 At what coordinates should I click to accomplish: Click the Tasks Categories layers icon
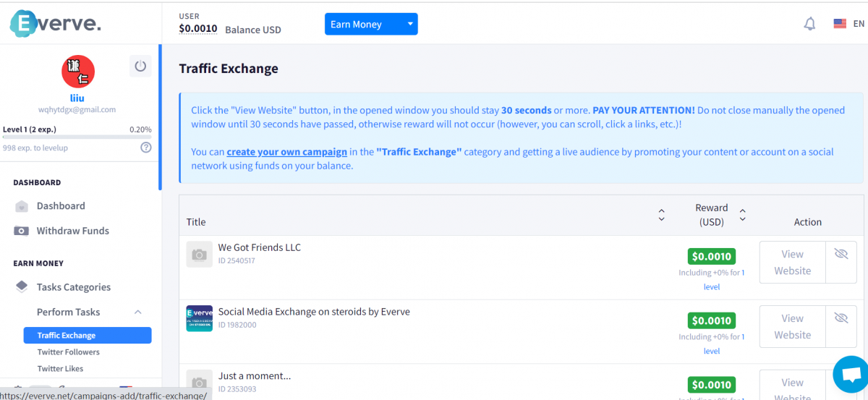coord(22,287)
